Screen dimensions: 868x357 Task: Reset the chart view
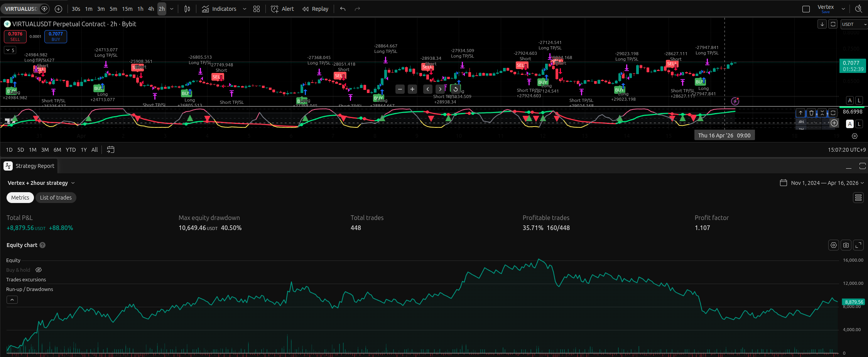(x=456, y=89)
